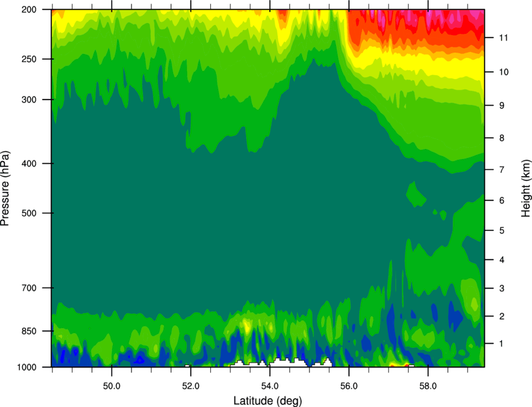Click the 400 pressure tick label
Image resolution: width=532 pixels, height=407 pixels.
click(x=29, y=163)
